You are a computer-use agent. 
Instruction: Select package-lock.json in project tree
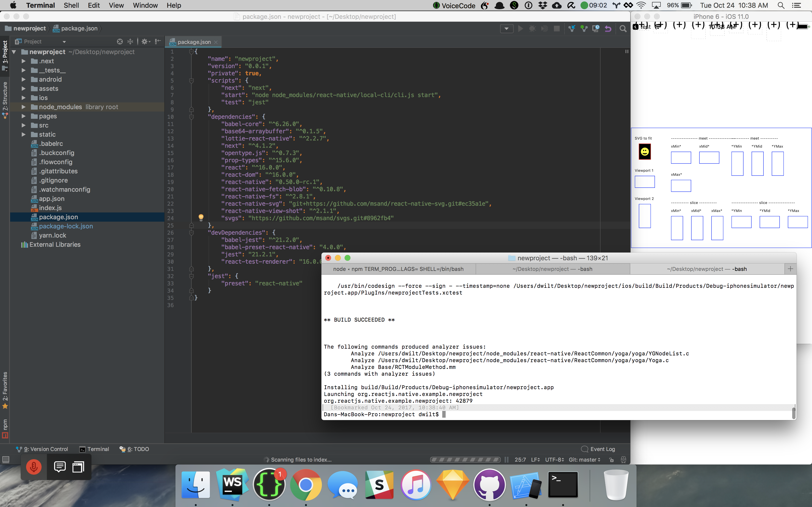(66, 226)
